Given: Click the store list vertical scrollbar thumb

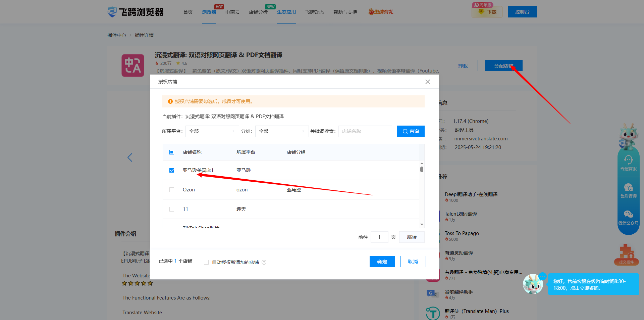Looking at the screenshot, I should 422,169.
